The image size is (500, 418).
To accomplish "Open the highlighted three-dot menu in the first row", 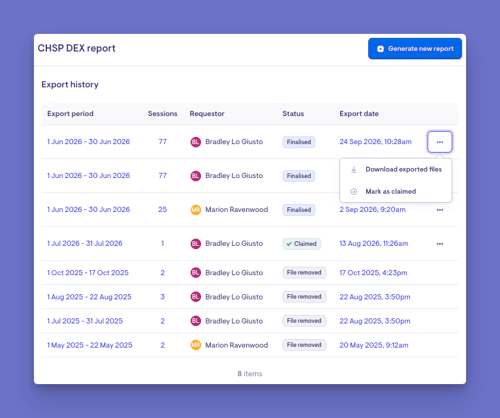I will tap(440, 142).
